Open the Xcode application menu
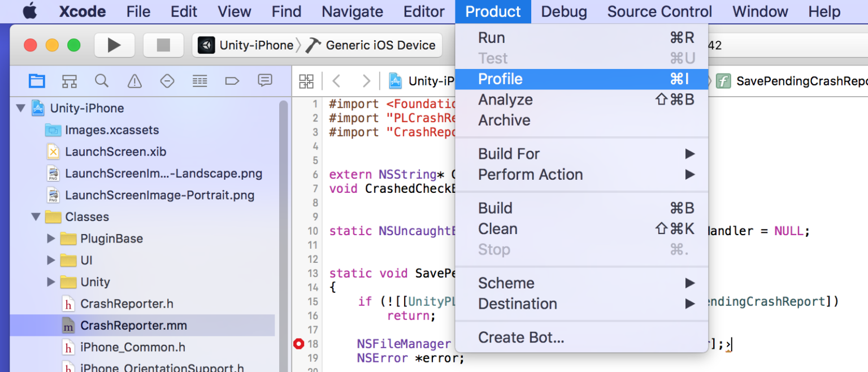Screen dimensions: 868x372 pos(83,11)
